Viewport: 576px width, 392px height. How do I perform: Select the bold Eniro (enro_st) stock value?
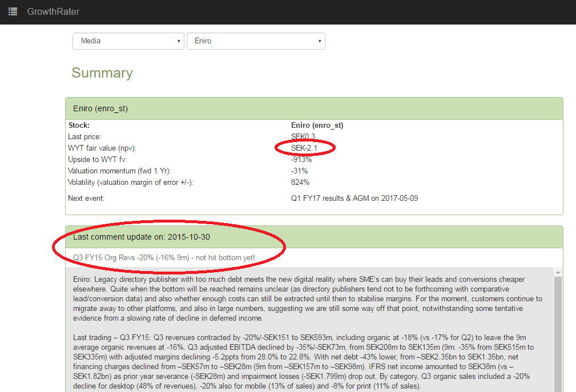click(317, 125)
